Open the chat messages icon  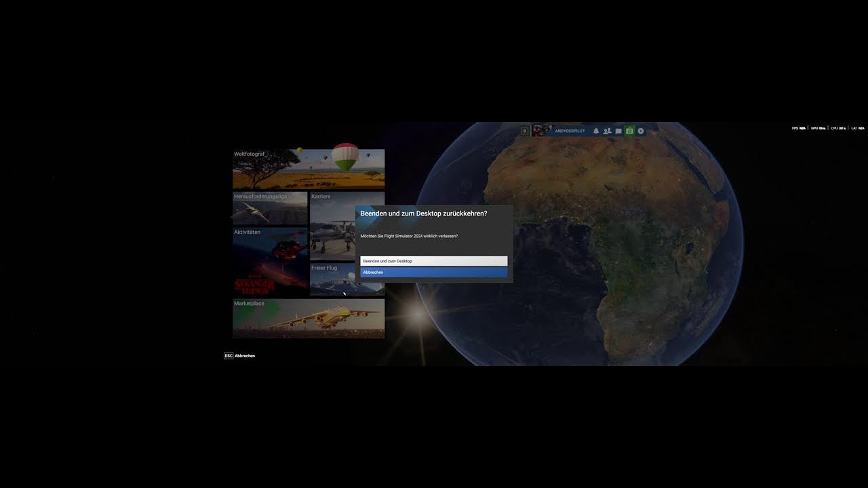(618, 131)
